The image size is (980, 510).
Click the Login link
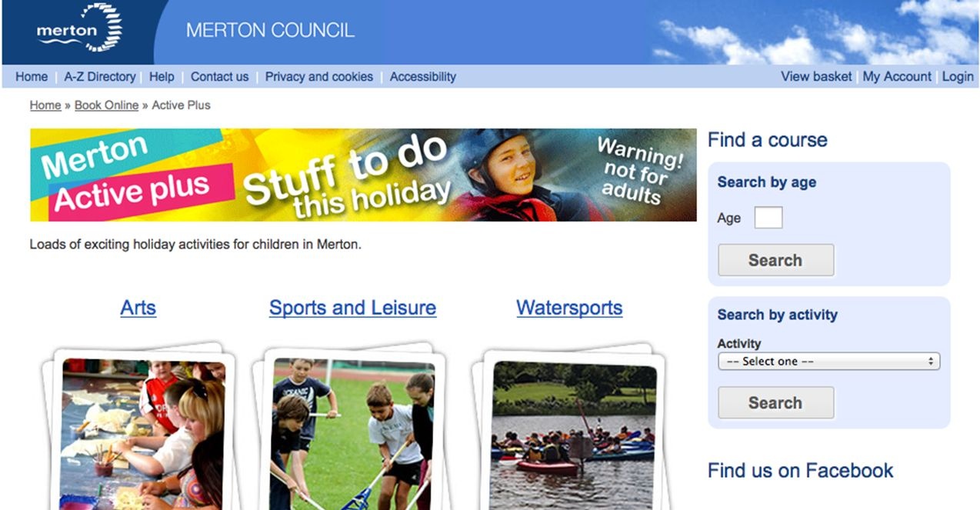pos(958,77)
